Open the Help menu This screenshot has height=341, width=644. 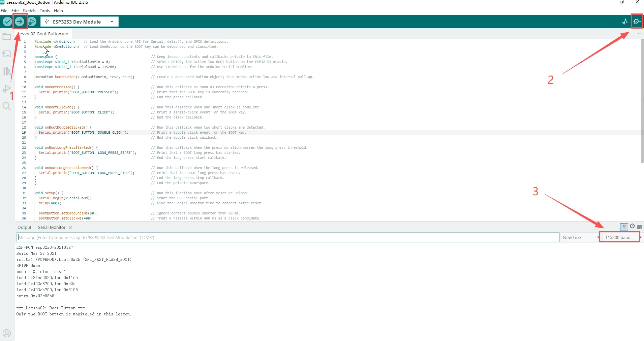coord(58,11)
